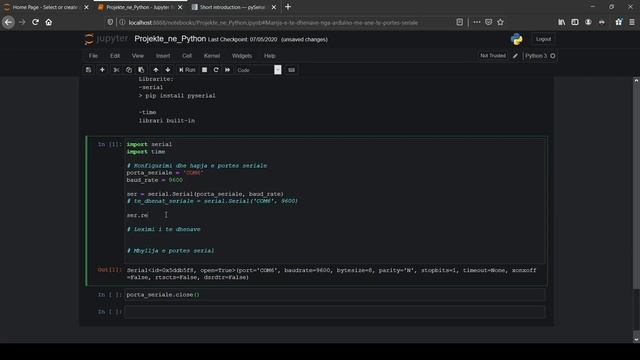Move selected cell down arrow
This screenshot has height=360, width=640.
[x=168, y=70]
